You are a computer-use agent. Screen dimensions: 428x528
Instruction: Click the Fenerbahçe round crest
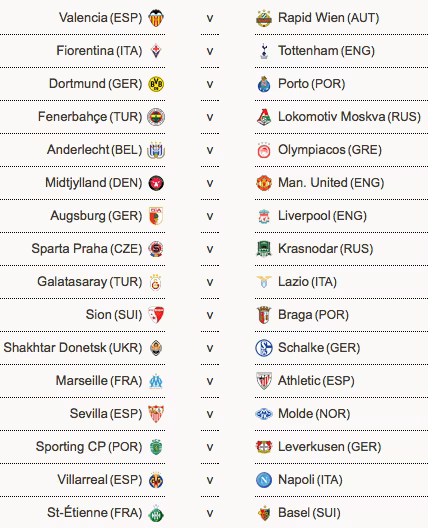(156, 117)
